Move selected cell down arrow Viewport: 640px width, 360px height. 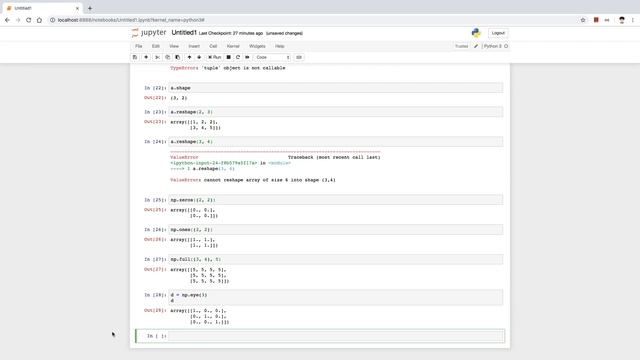[199, 57]
